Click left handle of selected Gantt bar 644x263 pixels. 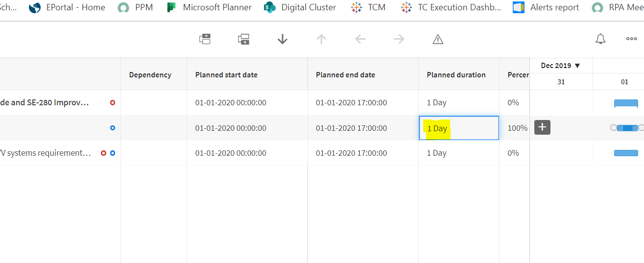point(613,128)
